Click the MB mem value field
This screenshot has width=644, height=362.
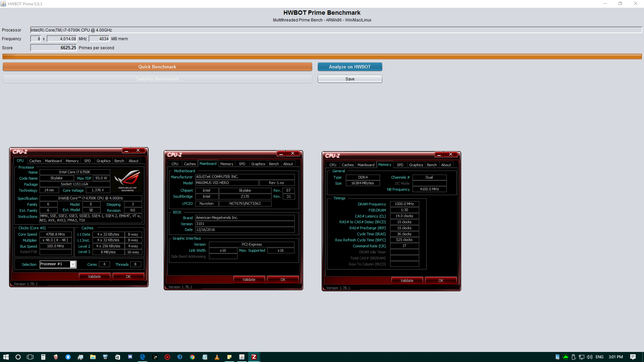[x=99, y=39]
